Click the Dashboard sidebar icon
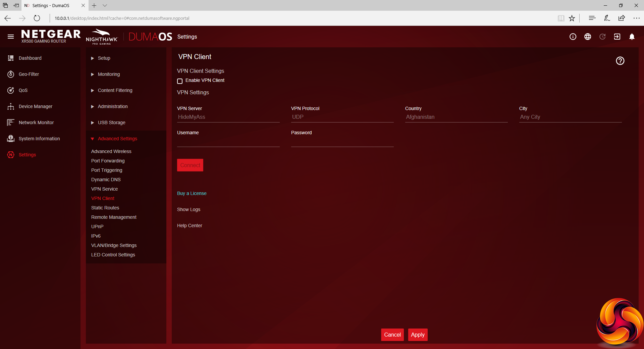The image size is (644, 349). click(x=11, y=58)
